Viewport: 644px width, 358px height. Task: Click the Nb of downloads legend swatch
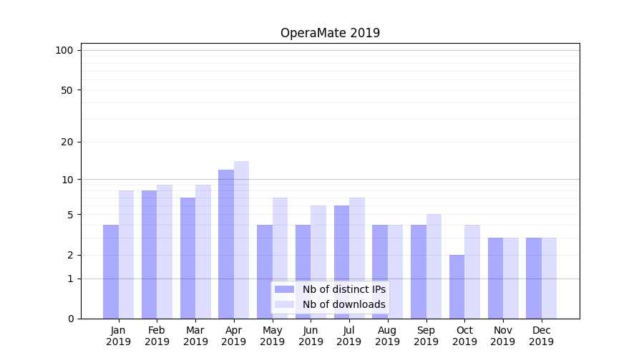[x=284, y=304]
